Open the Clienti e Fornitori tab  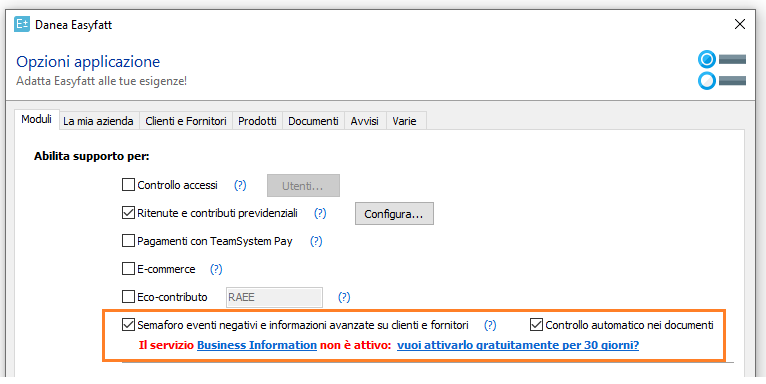(186, 121)
